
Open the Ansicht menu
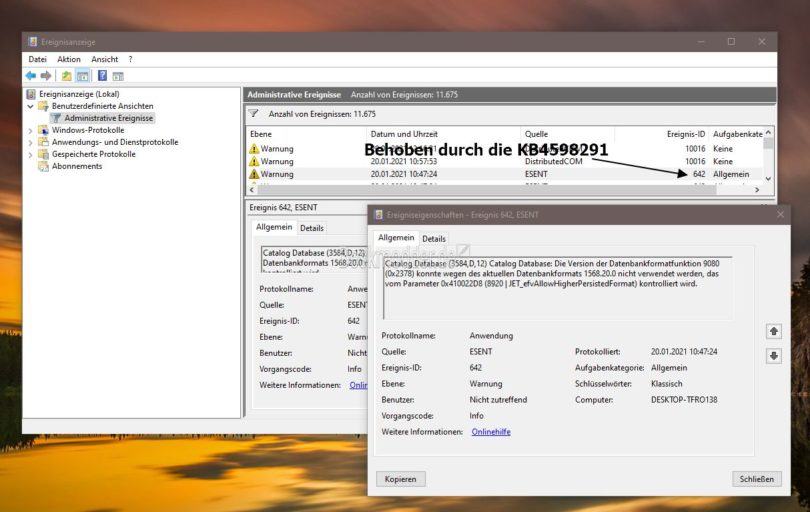[x=104, y=59]
